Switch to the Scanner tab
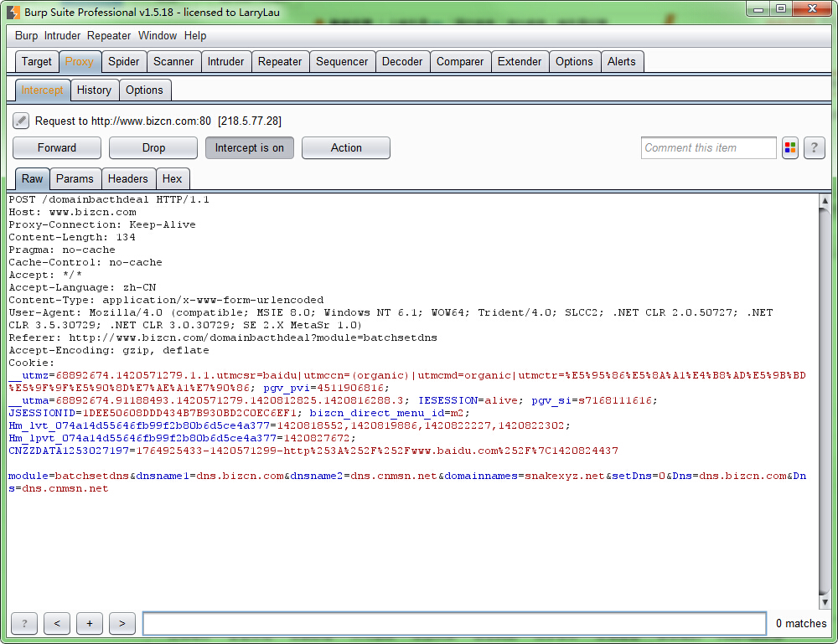Image resolution: width=838 pixels, height=644 pixels. tap(173, 61)
